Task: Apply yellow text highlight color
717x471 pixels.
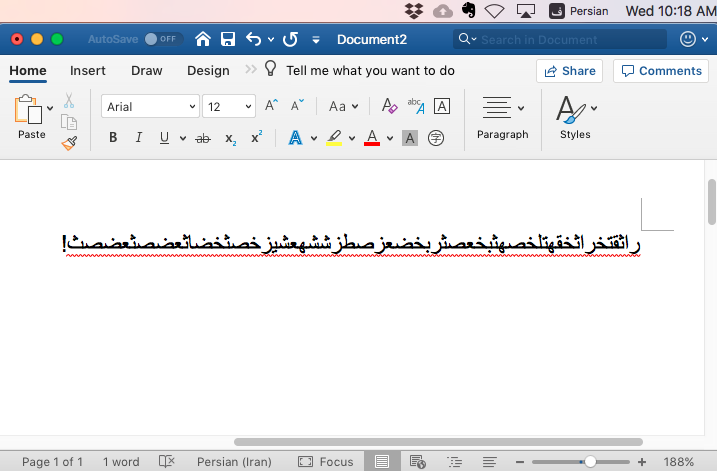Action: [x=334, y=138]
